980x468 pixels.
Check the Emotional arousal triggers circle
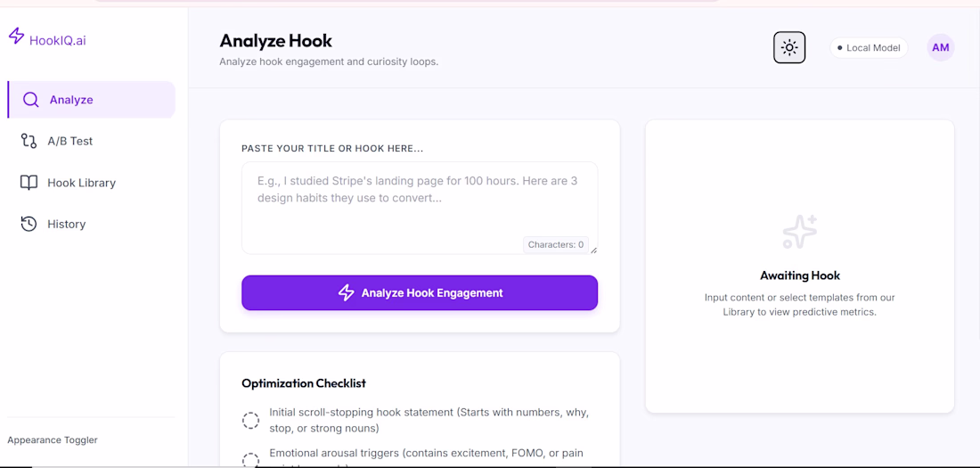(x=250, y=461)
